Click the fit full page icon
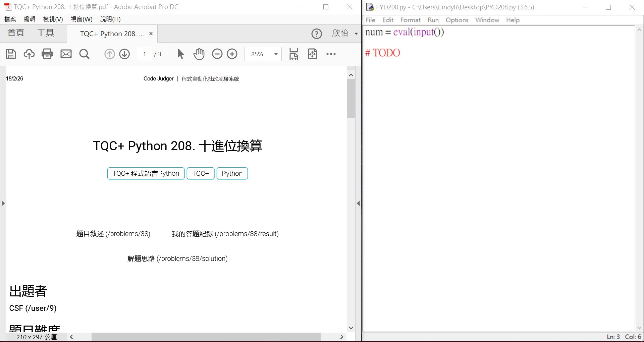 (313, 54)
